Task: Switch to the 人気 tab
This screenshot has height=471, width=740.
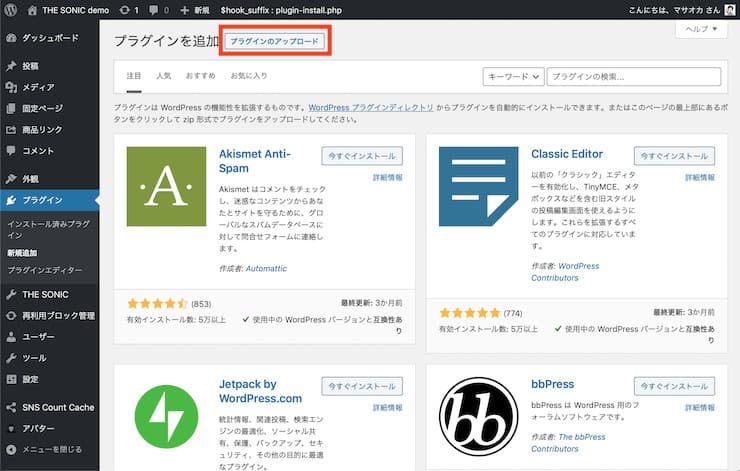Action: (x=164, y=76)
